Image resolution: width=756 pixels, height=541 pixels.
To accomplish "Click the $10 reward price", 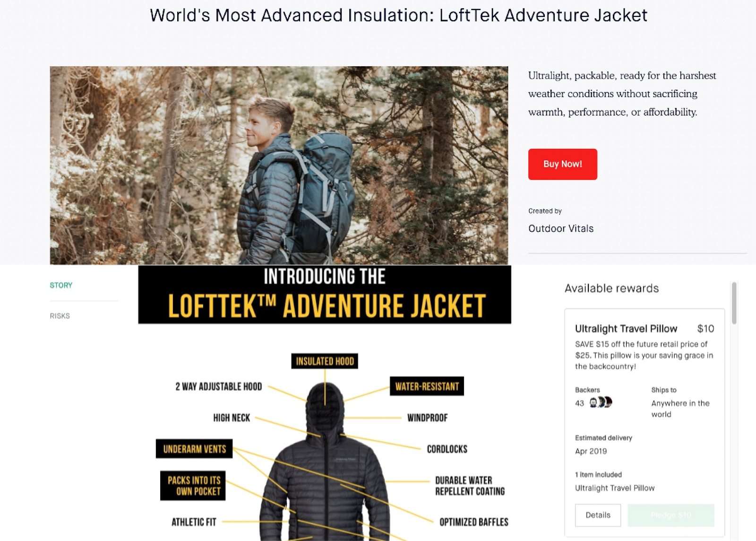I will pos(705,329).
